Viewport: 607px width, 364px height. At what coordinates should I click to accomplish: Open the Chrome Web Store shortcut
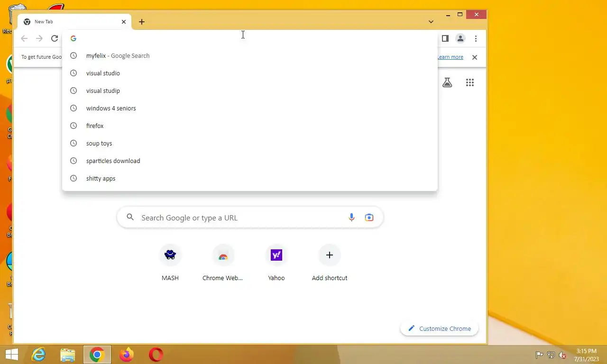click(223, 263)
